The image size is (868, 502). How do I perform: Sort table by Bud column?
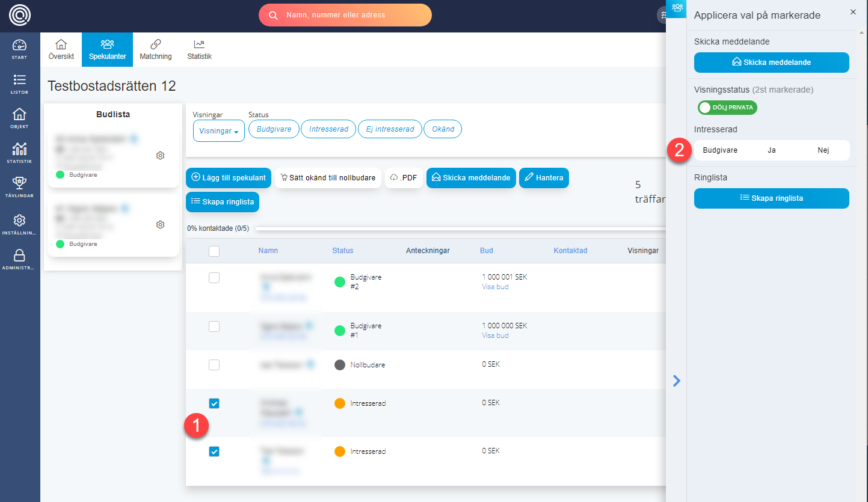pyautogui.click(x=487, y=251)
